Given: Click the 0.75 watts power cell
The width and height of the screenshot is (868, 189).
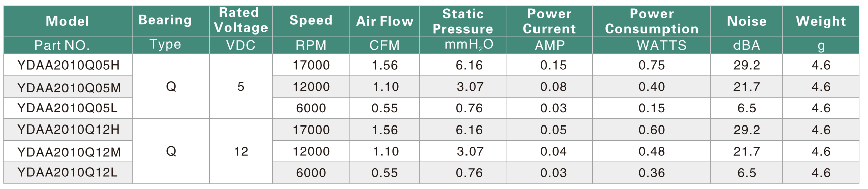Looking at the screenshot, I should tap(651, 65).
